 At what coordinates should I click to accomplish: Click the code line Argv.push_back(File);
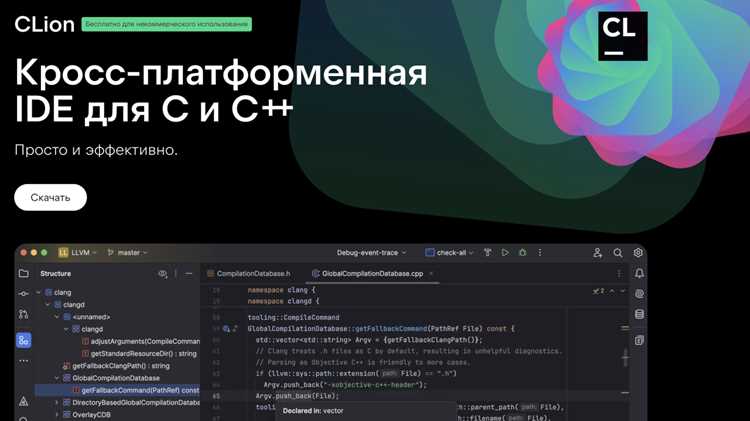pos(297,396)
